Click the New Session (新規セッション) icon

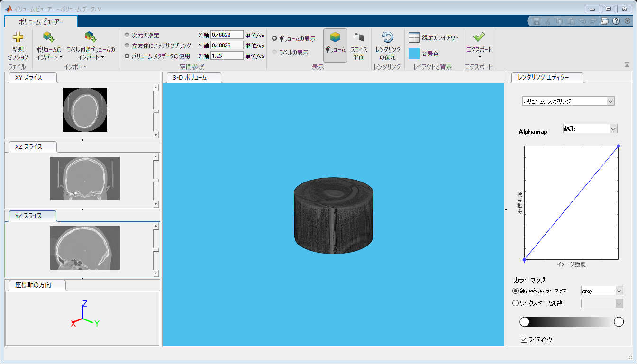pos(18,37)
